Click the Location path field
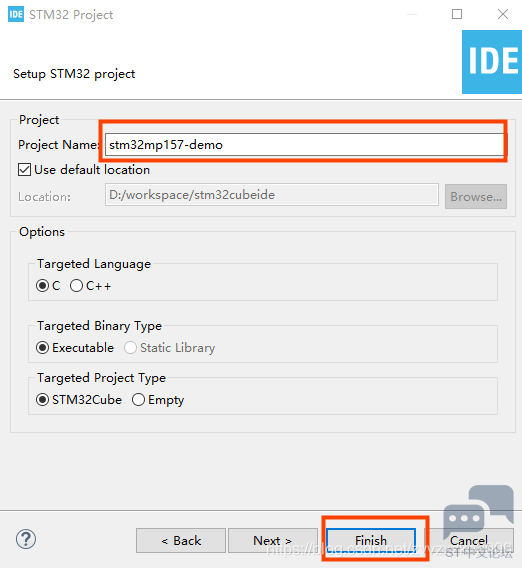 (272, 195)
